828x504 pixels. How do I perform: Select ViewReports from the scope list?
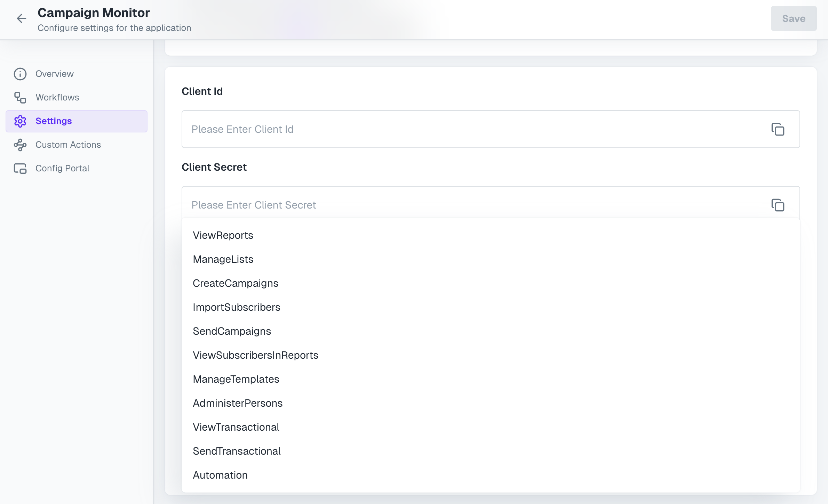(x=223, y=235)
